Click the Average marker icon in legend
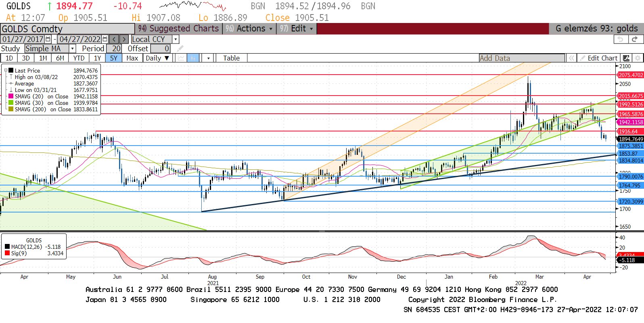The width and height of the screenshot is (644, 323). pyautogui.click(x=11, y=83)
